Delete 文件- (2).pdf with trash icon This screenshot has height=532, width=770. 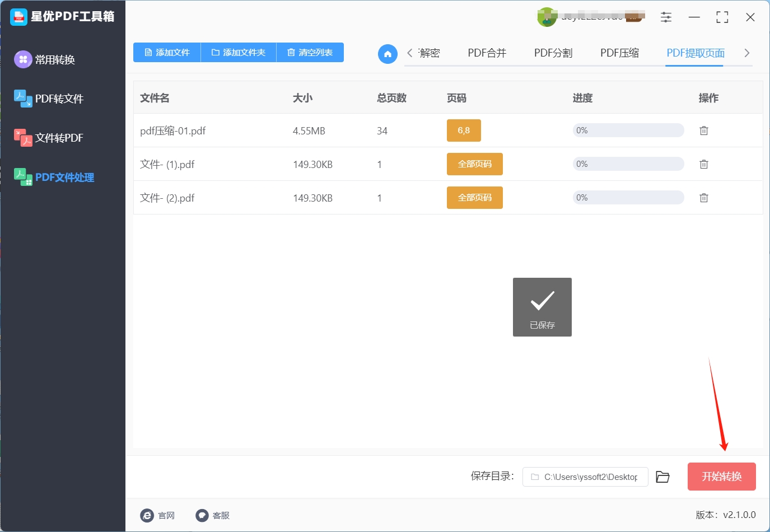[704, 198]
